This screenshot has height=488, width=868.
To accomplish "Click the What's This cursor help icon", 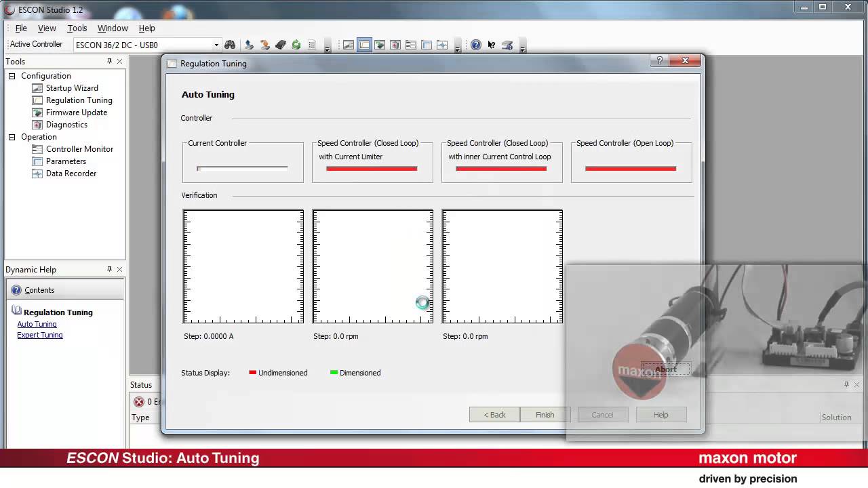I will click(492, 45).
